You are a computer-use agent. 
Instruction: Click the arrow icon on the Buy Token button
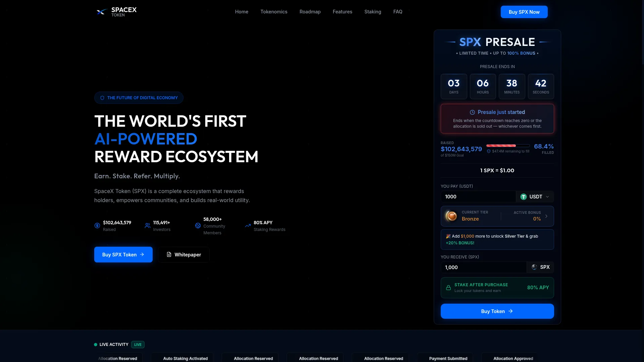(511, 311)
